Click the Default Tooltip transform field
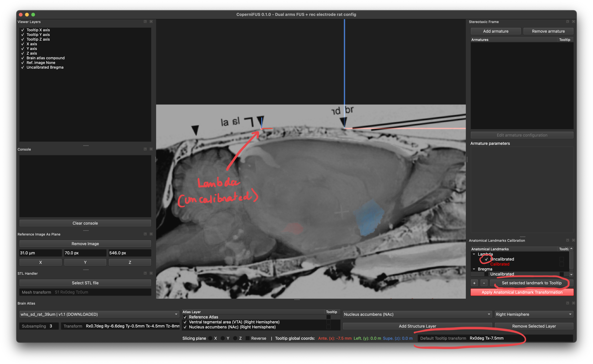This screenshot has width=593, height=364. coord(495,338)
